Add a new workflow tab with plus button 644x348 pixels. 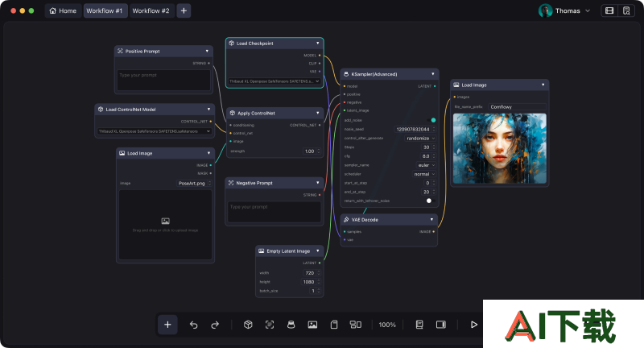click(x=184, y=10)
